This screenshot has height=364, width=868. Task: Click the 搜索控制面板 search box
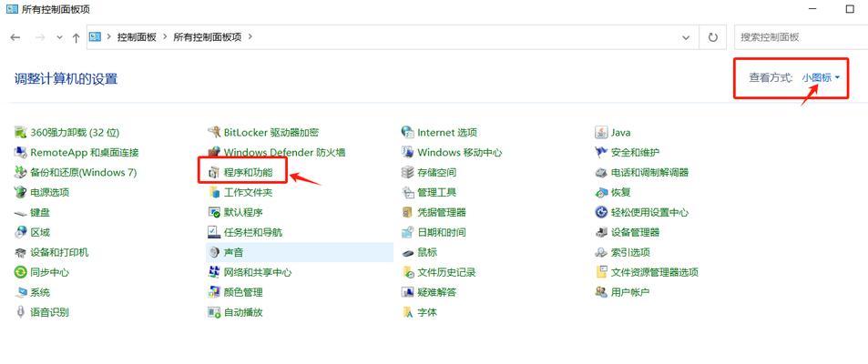(801, 37)
